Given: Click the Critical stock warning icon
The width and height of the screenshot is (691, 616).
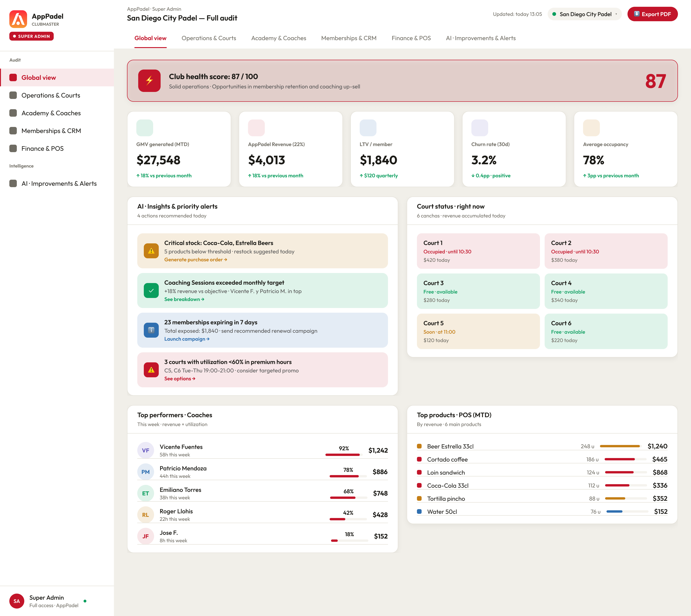Looking at the screenshot, I should point(151,251).
